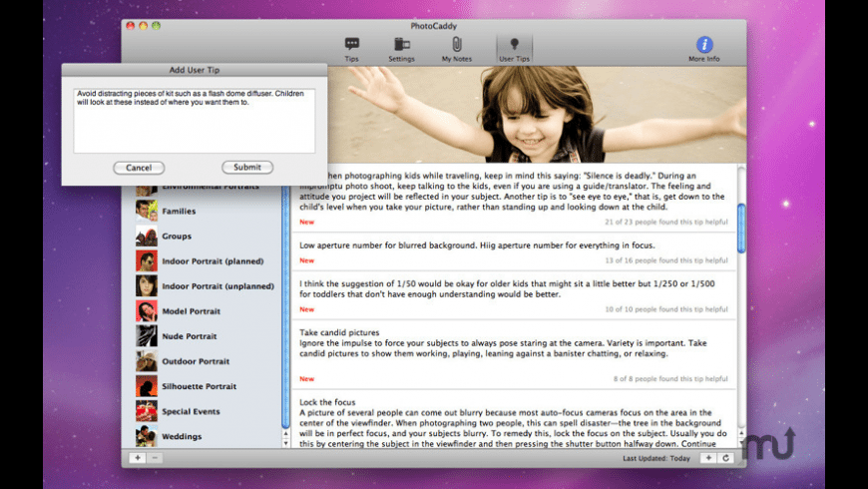Image resolution: width=868 pixels, height=489 pixels.
Task: Choose Outdoor Portrait label
Action: tap(196, 361)
